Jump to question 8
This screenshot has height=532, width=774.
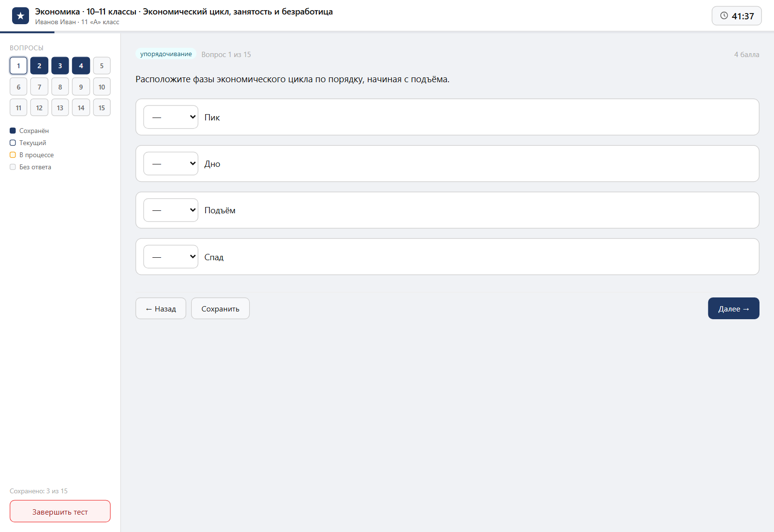coord(60,87)
